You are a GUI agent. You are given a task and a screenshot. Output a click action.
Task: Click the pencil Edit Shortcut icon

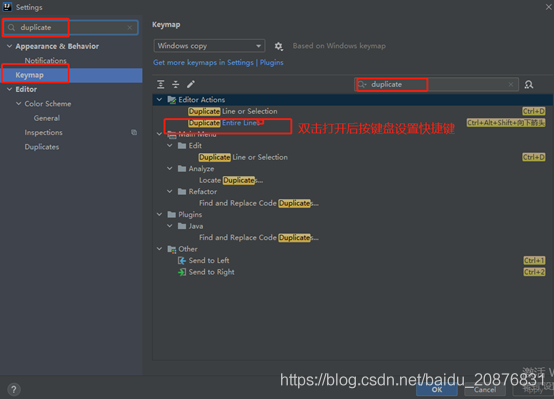pyautogui.click(x=191, y=84)
